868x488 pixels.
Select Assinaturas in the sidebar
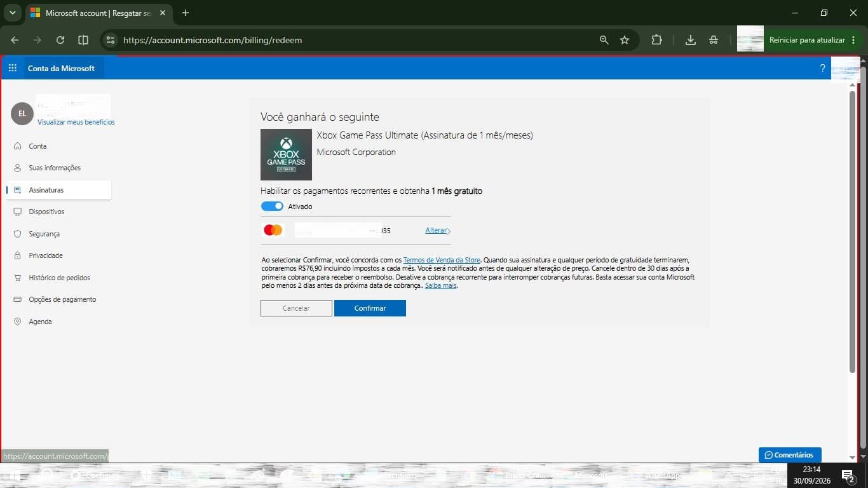click(x=58, y=190)
